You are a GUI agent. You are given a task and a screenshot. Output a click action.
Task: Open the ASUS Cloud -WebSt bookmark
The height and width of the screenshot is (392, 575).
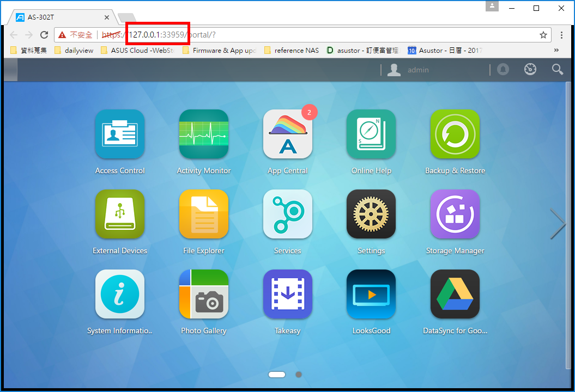[x=138, y=50]
